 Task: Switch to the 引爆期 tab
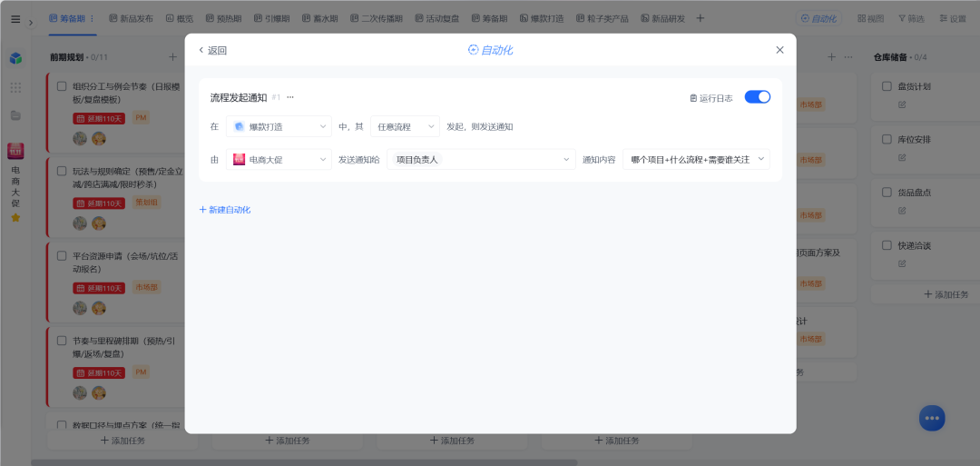pyautogui.click(x=272, y=19)
